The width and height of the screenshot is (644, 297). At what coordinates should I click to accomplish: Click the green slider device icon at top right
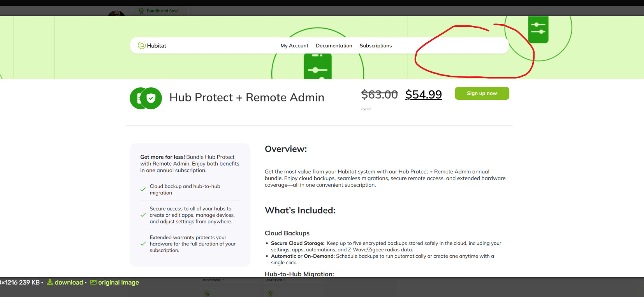(x=538, y=29)
